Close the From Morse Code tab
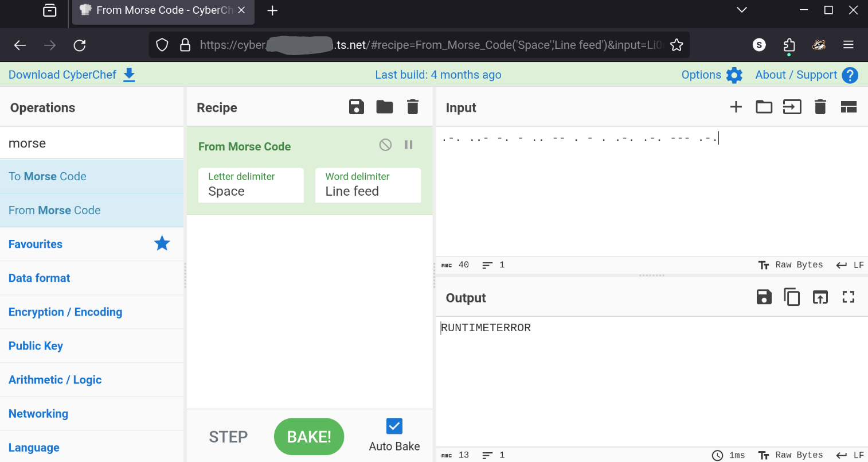The image size is (868, 462). [241, 10]
